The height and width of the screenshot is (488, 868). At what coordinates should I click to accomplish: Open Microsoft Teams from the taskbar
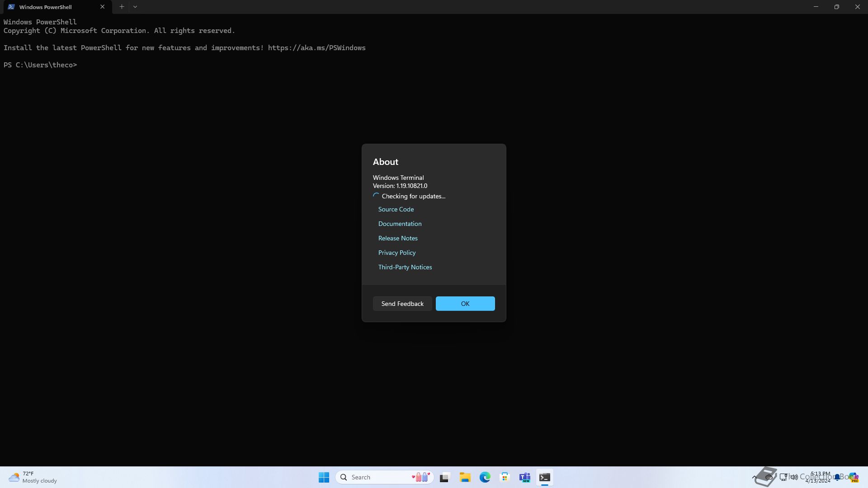[x=524, y=477]
